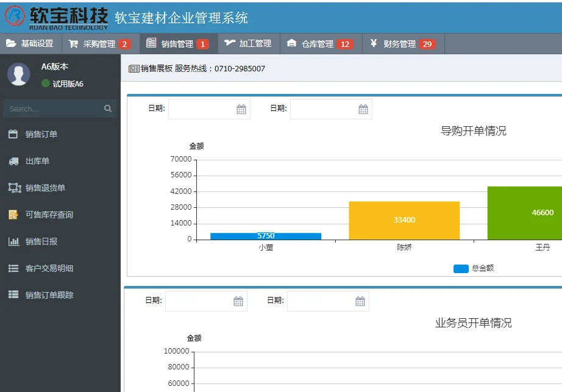Click the 仓库管理 warehouse icon

point(291,43)
